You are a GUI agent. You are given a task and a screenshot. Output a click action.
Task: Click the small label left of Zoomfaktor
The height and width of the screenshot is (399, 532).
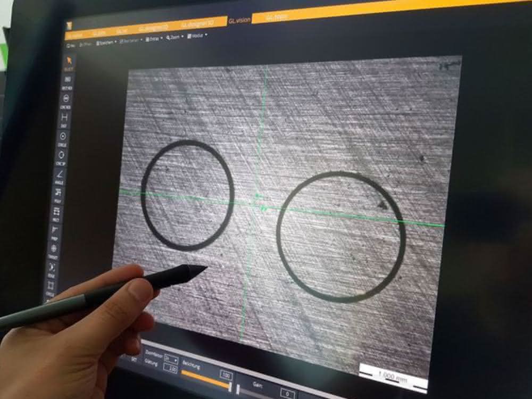[134, 359]
